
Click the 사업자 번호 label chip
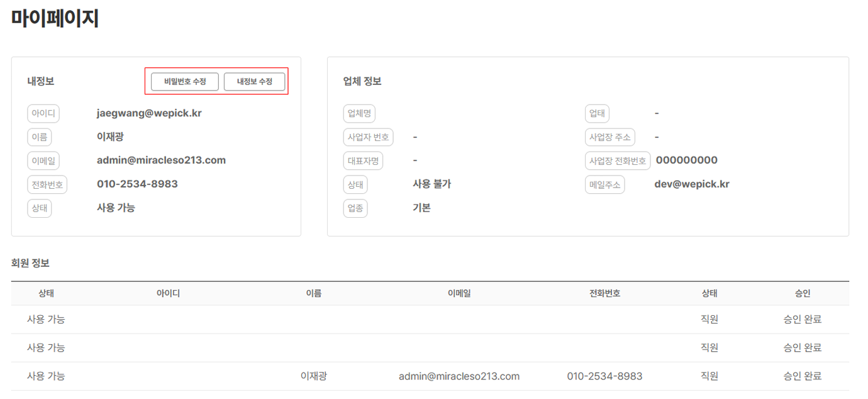pyautogui.click(x=368, y=137)
